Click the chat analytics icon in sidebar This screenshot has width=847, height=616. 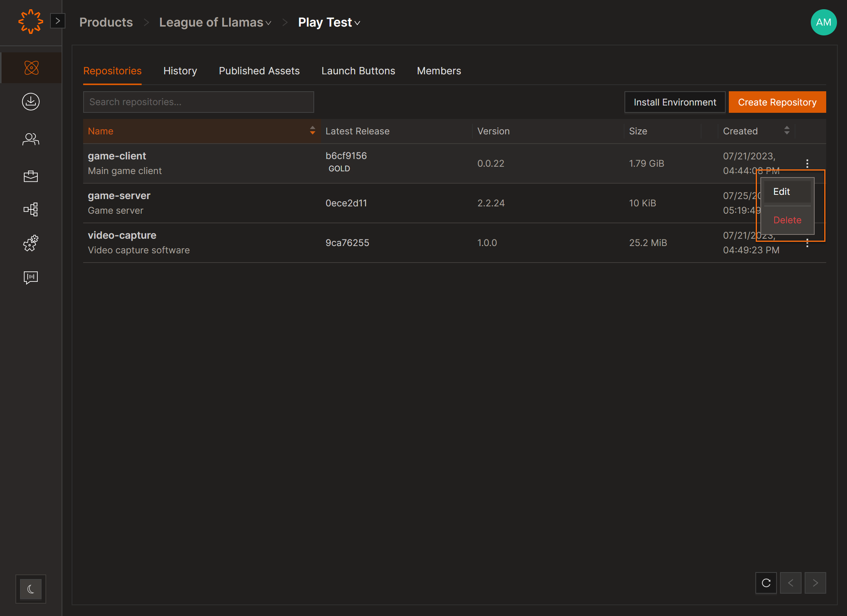(x=31, y=277)
